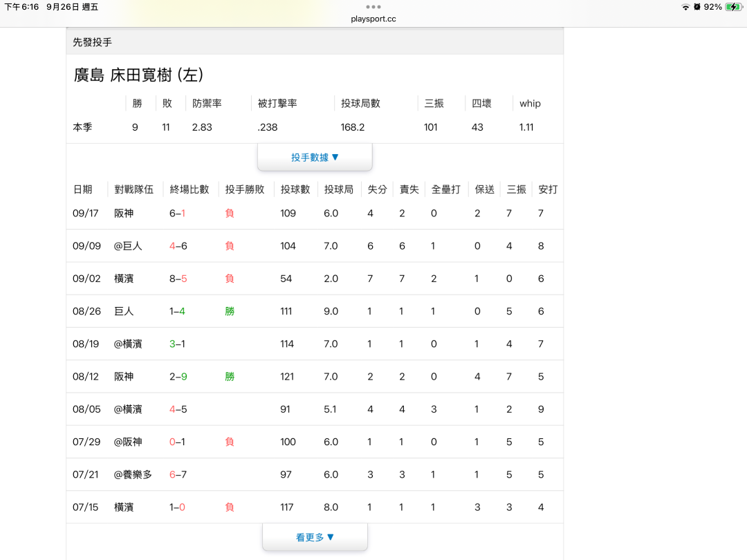Expand the 投手數據 dropdown
The image size is (747, 560).
(x=315, y=157)
